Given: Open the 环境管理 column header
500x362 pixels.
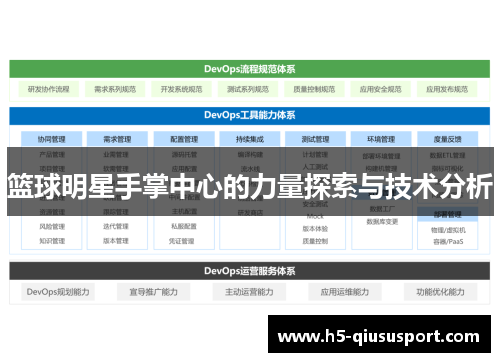Looking at the screenshot, I should click(381, 139).
